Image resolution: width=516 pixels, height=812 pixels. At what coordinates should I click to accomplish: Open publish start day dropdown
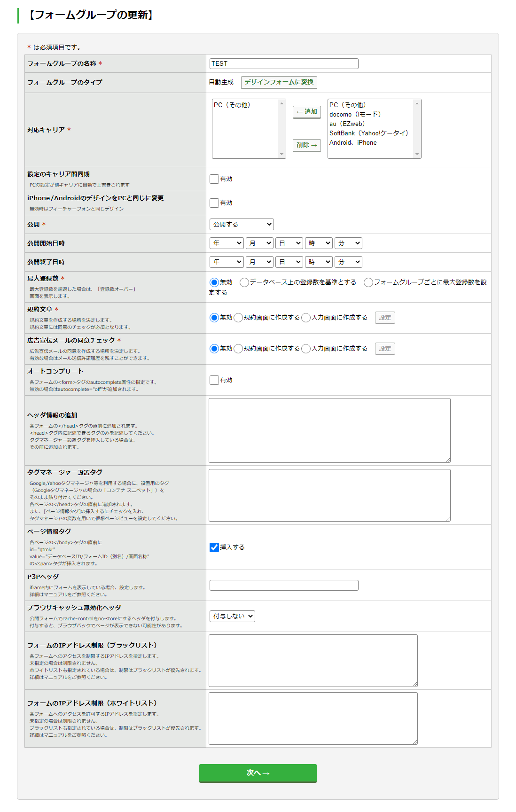coord(289,243)
